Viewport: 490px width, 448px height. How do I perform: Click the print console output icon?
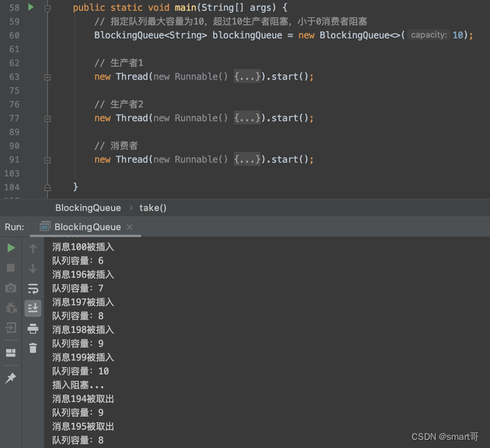point(33,329)
